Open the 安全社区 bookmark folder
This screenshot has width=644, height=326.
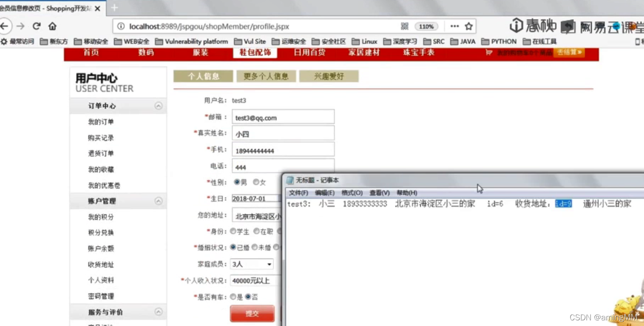[329, 42]
